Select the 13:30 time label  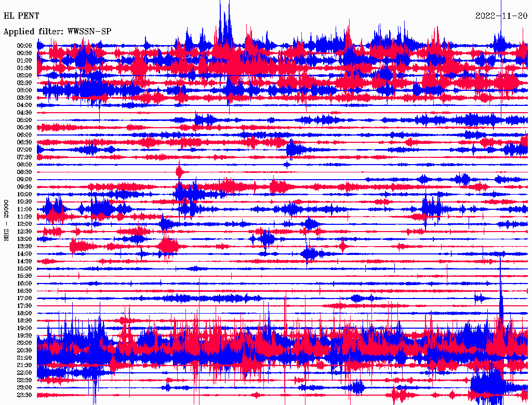pos(24,246)
